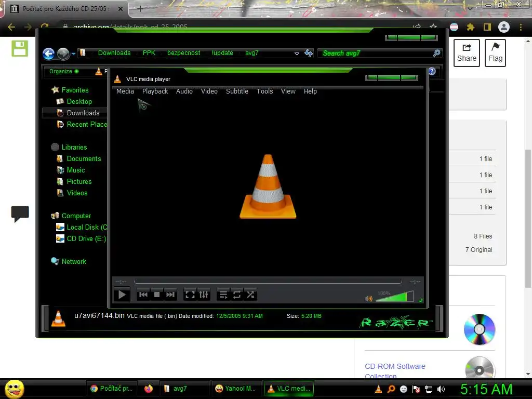Open the Organize dropdown in Explorer
Image resolution: width=532 pixels, height=399 pixels.
[64, 71]
